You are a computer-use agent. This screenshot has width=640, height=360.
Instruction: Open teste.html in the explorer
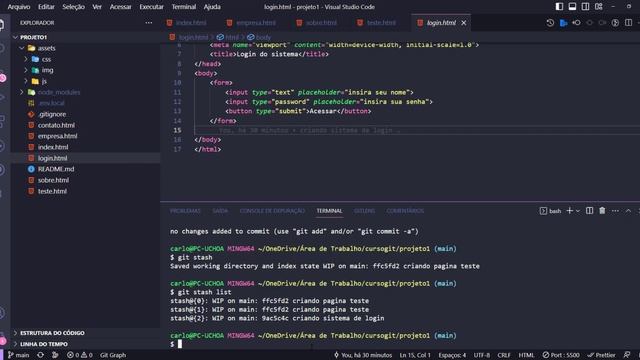(x=52, y=191)
